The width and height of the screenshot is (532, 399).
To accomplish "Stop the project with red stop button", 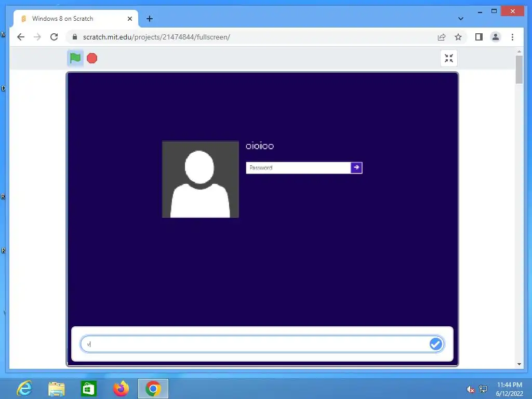I will [92, 58].
